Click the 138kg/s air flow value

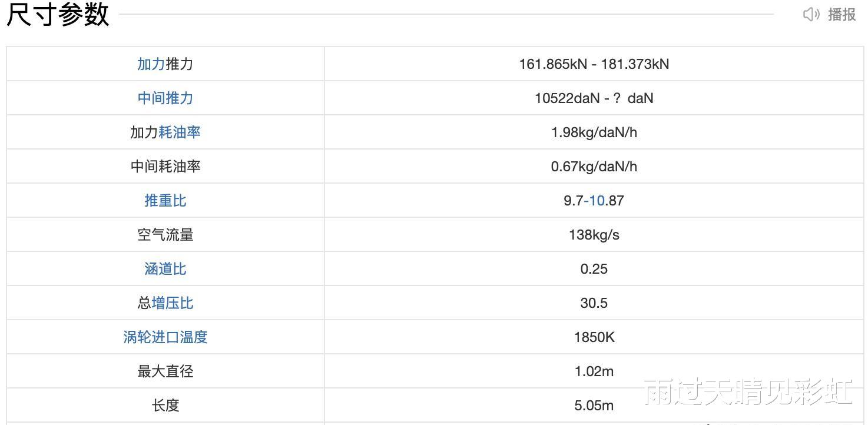pos(594,234)
